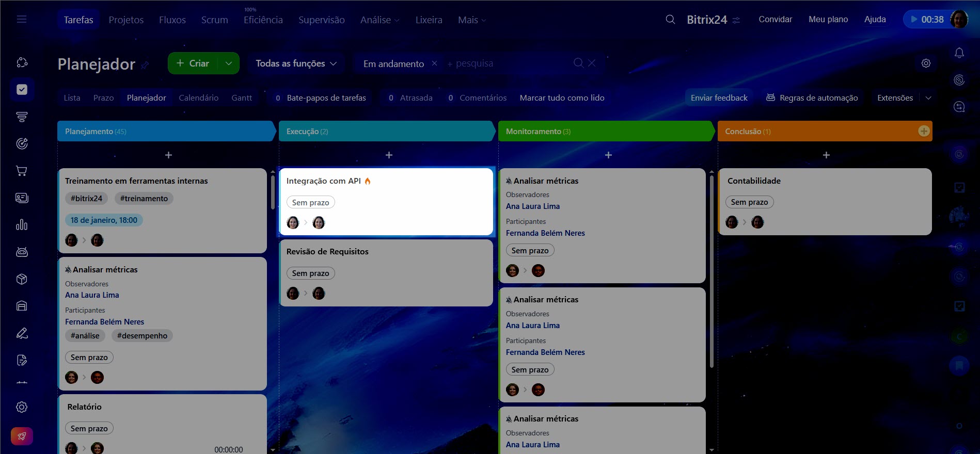This screenshot has height=454, width=980.
Task: Open the hamburger menu in the sidebar
Action: click(x=22, y=19)
